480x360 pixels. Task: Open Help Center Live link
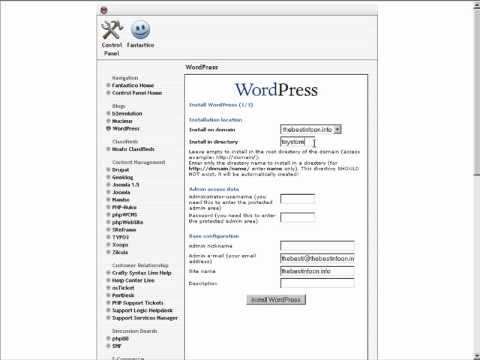[133, 280]
